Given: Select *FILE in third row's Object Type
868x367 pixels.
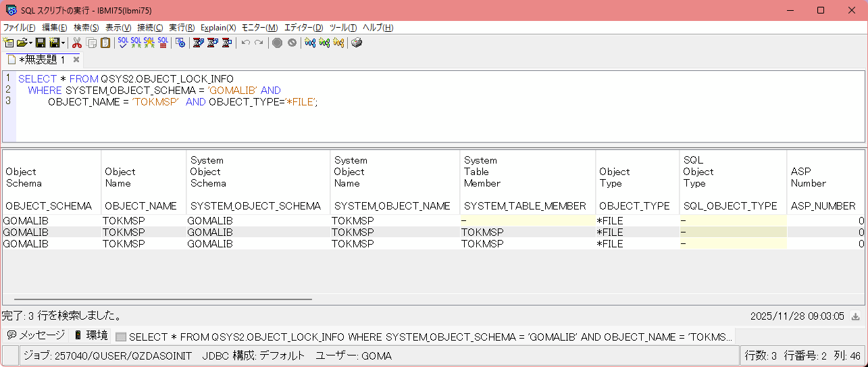Looking at the screenshot, I should pos(637,243).
